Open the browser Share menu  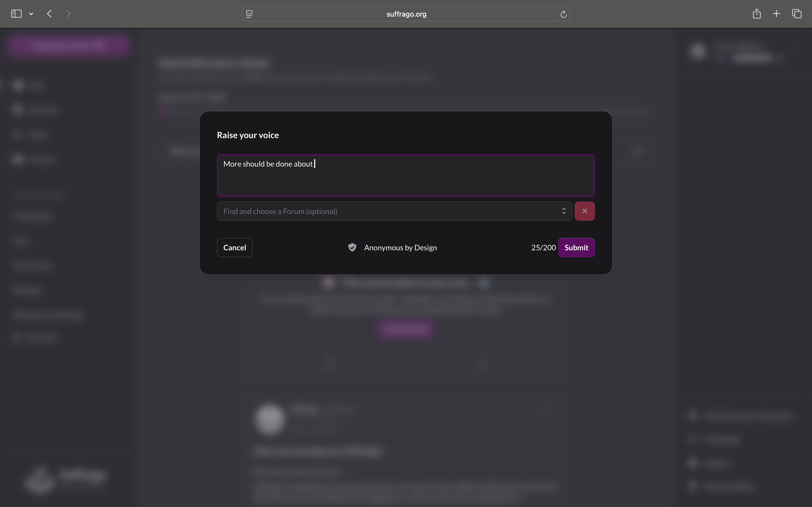coord(757,14)
